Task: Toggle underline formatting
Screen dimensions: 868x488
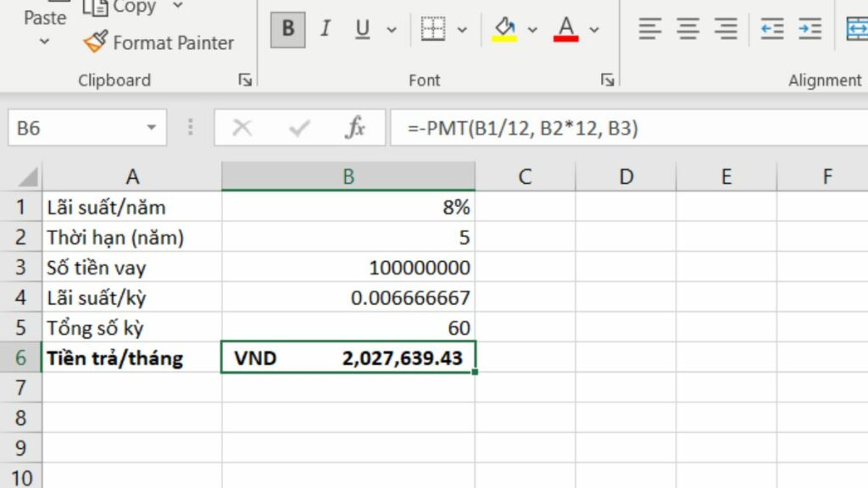Action: point(360,28)
